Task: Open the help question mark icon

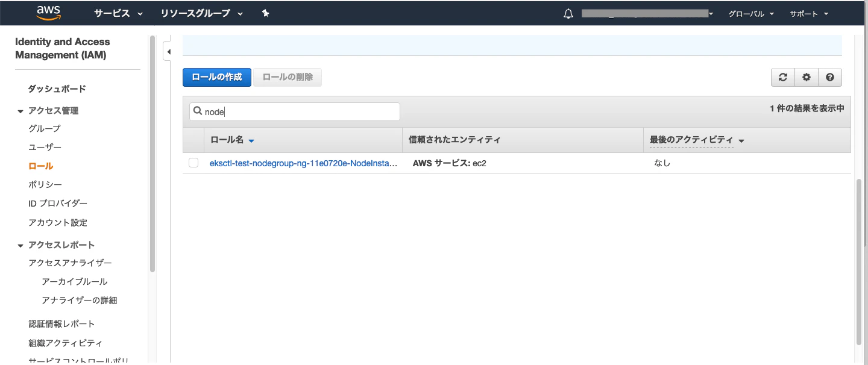Action: [x=829, y=77]
